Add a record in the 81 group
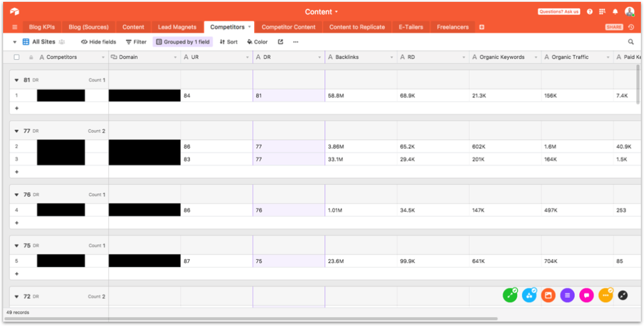The image size is (644, 326). [17, 108]
